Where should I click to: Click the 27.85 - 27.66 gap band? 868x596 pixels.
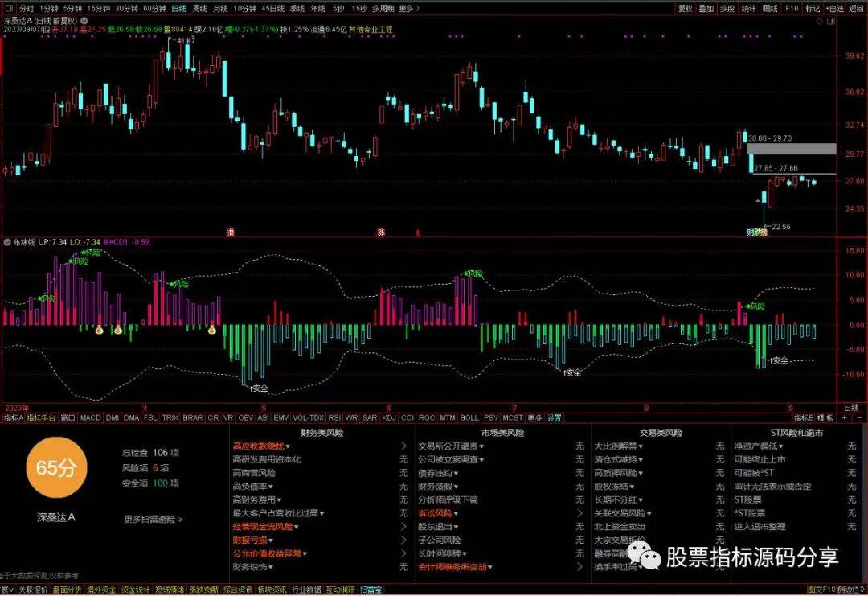click(794, 174)
